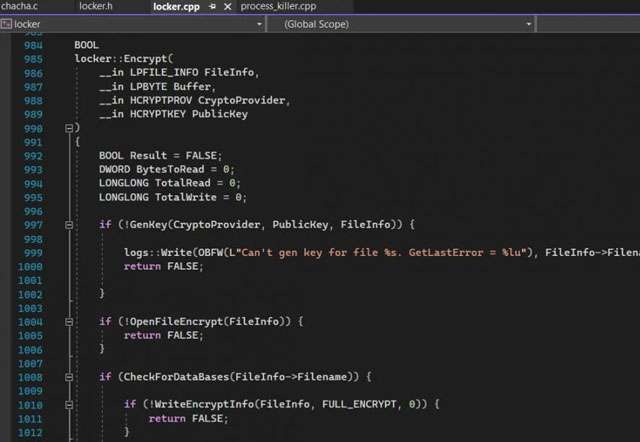Collapse the GenKey if block at line 997
640x442 pixels.
pos(69,225)
